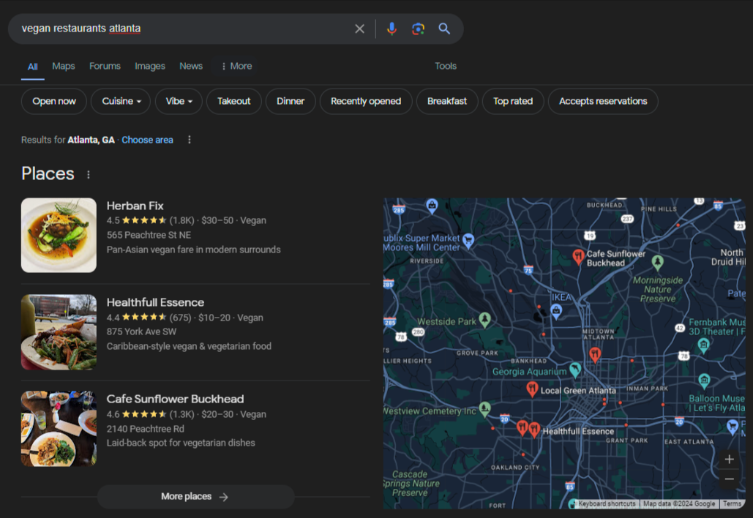753x518 pixels.
Task: Toggle the Recently opened filter
Action: pos(366,101)
